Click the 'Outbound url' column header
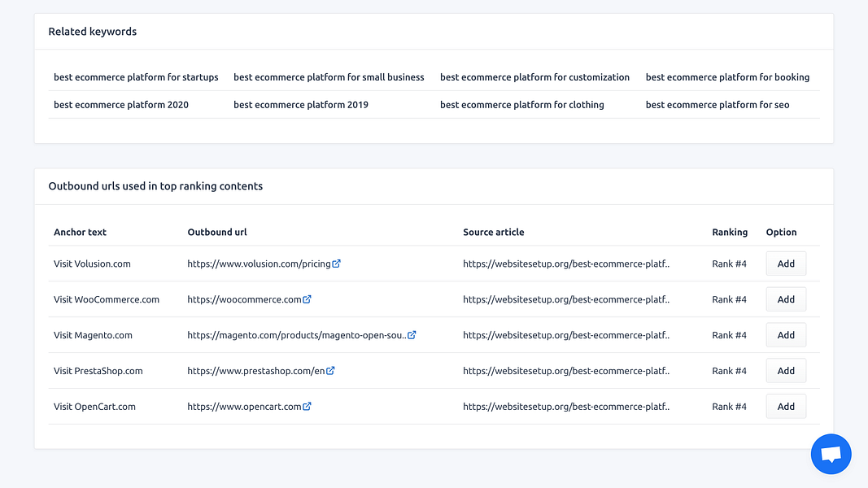 tap(217, 232)
